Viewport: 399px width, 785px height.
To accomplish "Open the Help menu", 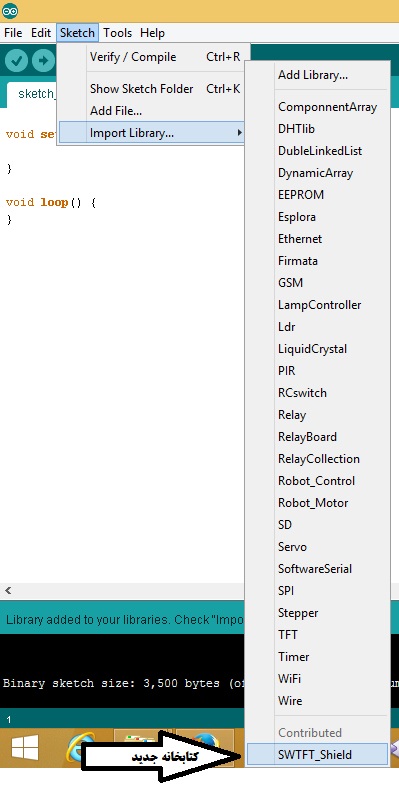I will (152, 33).
